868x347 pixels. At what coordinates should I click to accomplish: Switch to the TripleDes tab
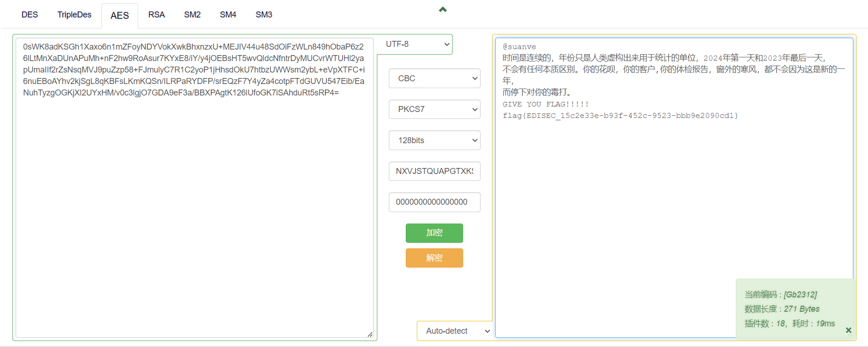point(74,15)
